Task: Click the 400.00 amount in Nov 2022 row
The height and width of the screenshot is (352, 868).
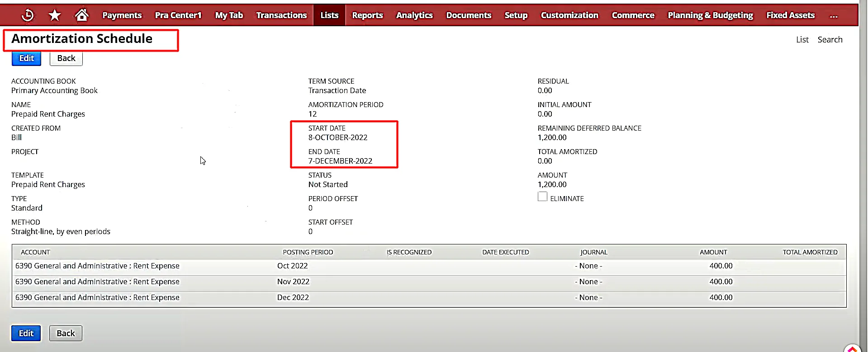Action: [721, 282]
